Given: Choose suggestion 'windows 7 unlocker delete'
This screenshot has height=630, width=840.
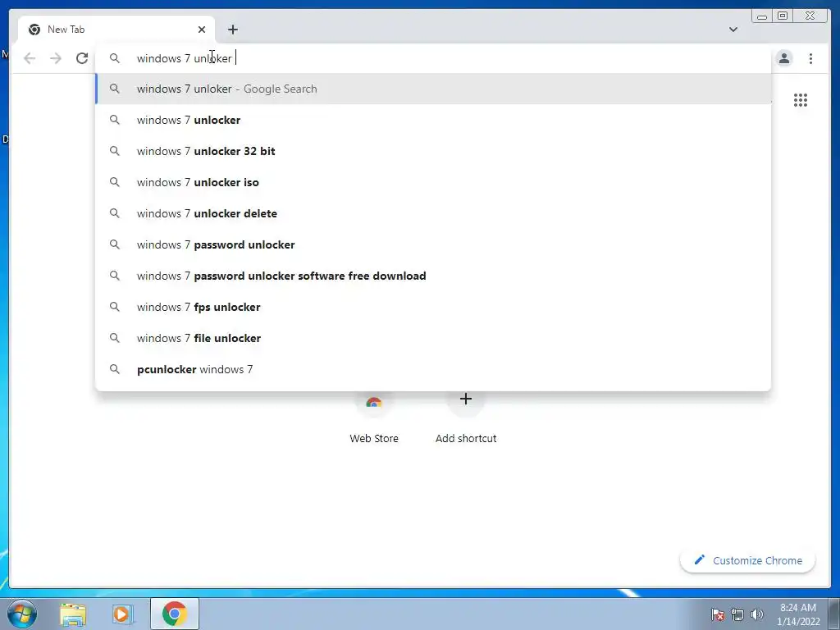Looking at the screenshot, I should (433, 213).
